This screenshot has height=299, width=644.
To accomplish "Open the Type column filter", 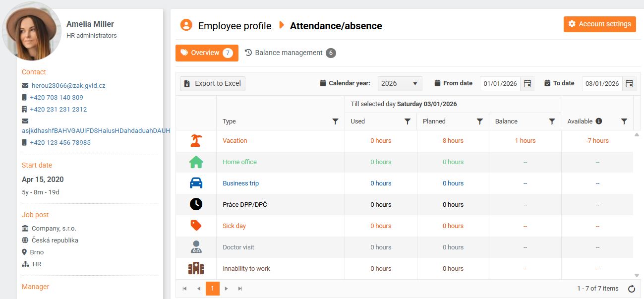I will (335, 121).
